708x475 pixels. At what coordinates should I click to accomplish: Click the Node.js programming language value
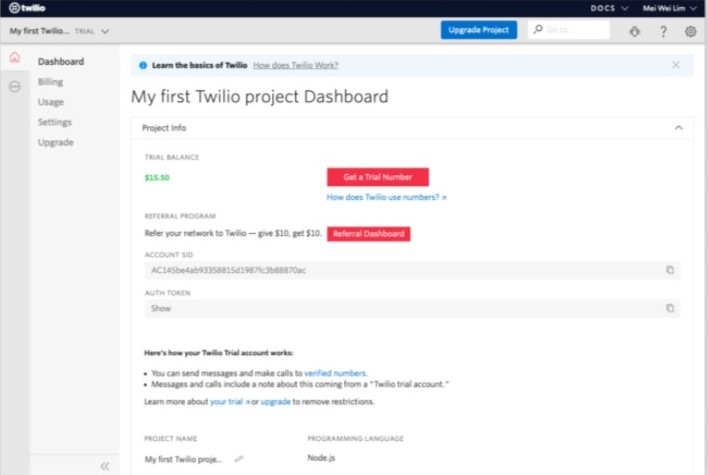[321, 458]
